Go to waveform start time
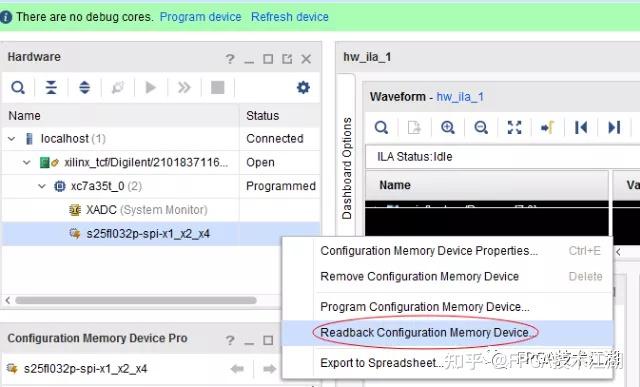Viewport: 640px width, 387px height. (581, 127)
